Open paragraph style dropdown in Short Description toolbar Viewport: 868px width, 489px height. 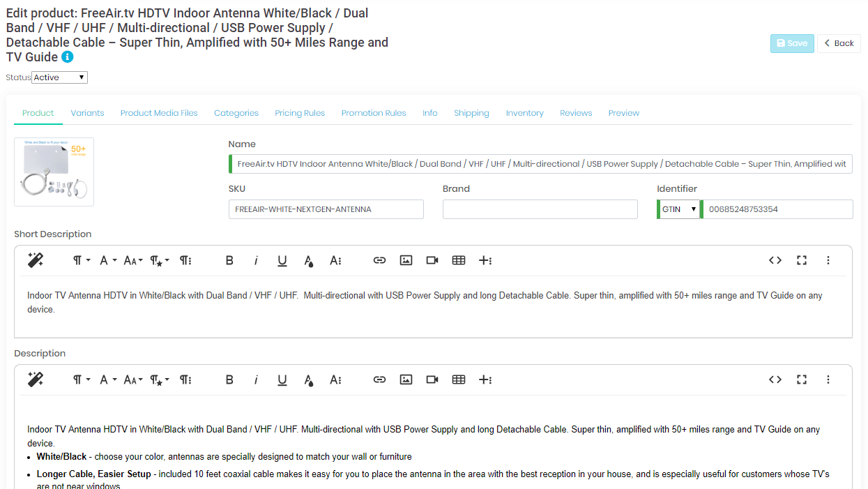[160, 260]
